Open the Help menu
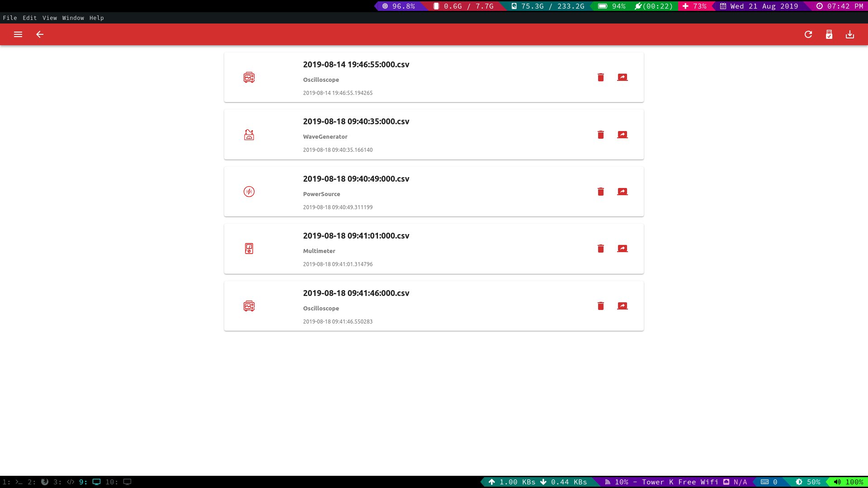 (97, 18)
